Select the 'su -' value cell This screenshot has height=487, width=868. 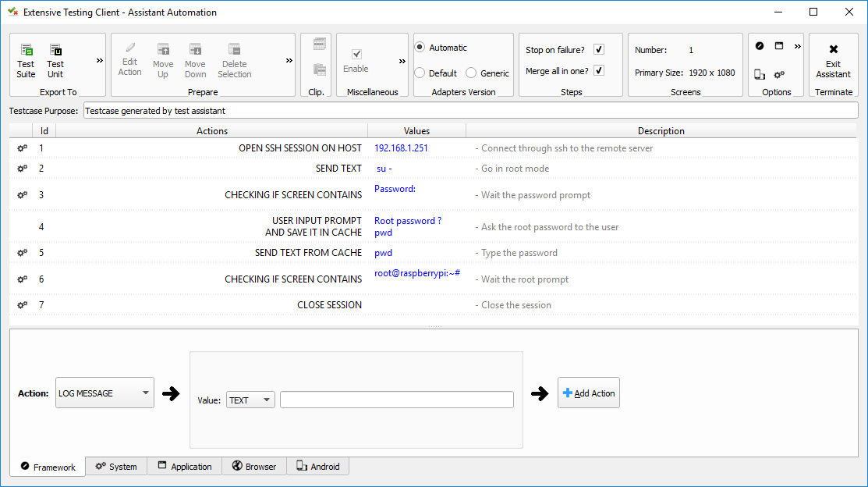point(384,169)
